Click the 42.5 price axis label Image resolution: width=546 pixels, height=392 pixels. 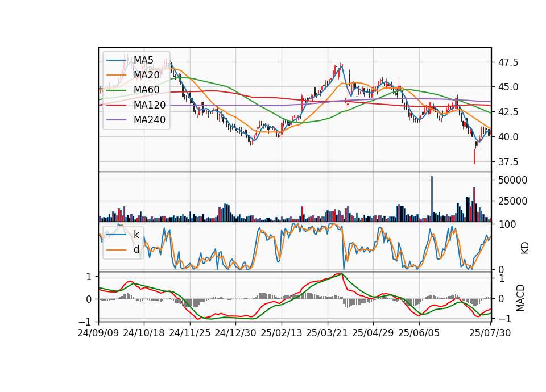[x=508, y=112]
